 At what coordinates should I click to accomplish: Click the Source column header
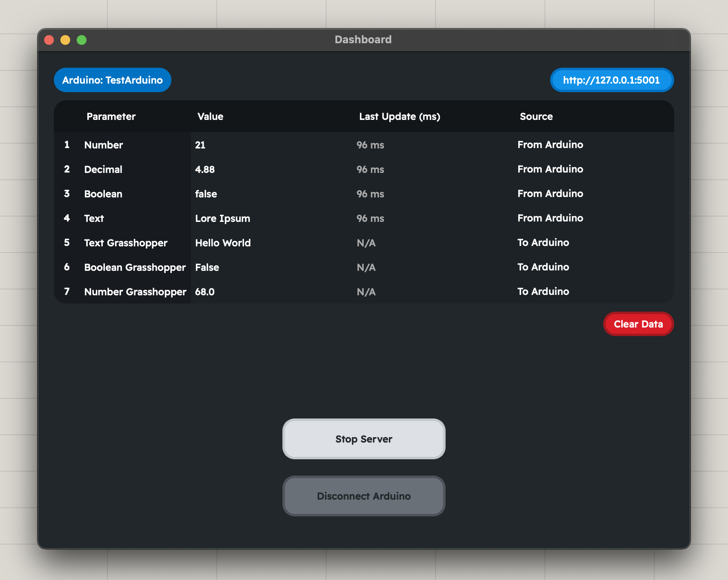pos(536,117)
